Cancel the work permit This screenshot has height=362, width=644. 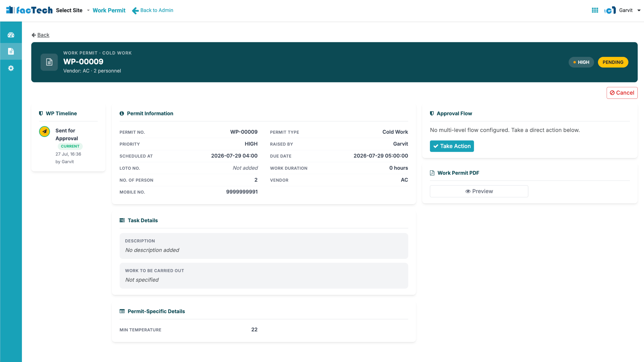(x=622, y=93)
